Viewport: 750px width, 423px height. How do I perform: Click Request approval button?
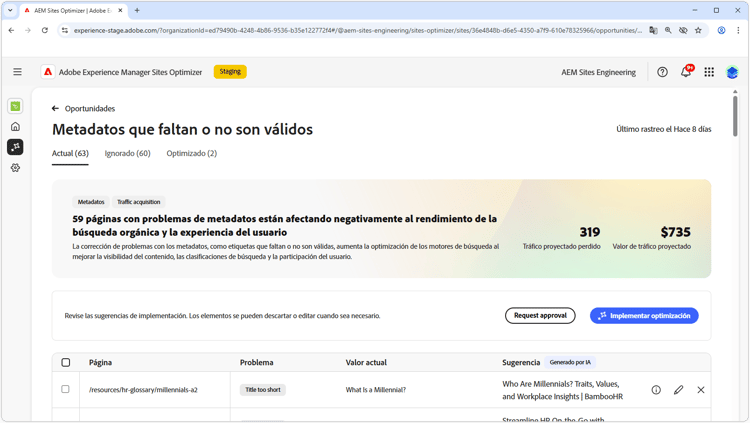click(x=540, y=315)
